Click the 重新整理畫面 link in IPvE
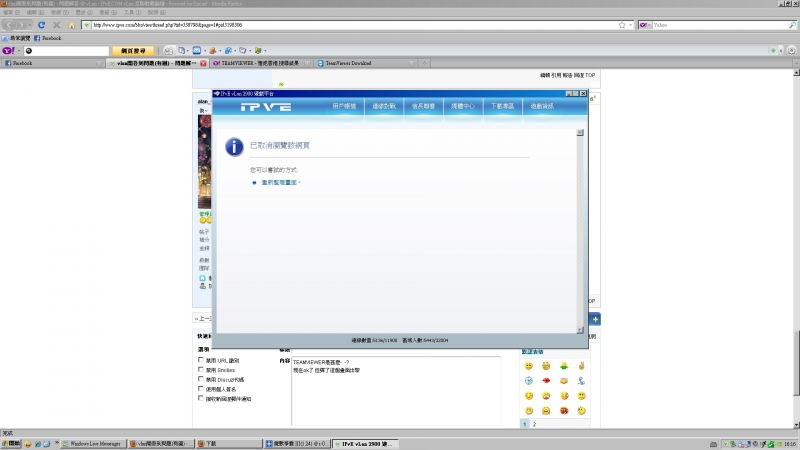The height and width of the screenshot is (450, 800). tap(279, 183)
